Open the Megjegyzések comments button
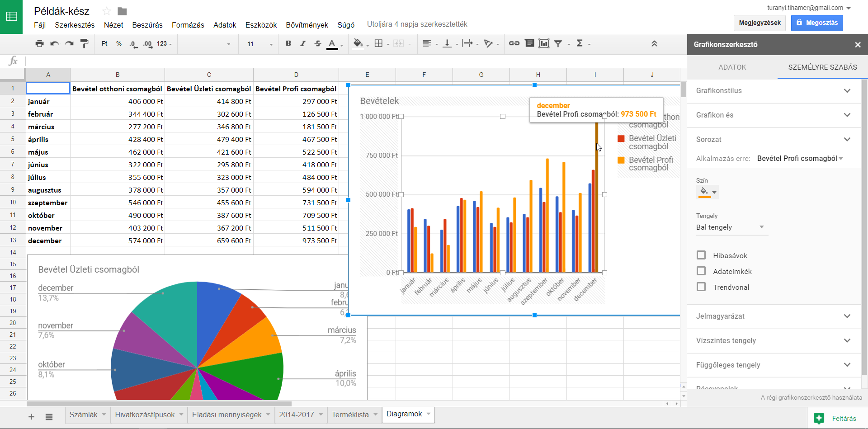The width and height of the screenshot is (868, 429). click(x=759, y=23)
